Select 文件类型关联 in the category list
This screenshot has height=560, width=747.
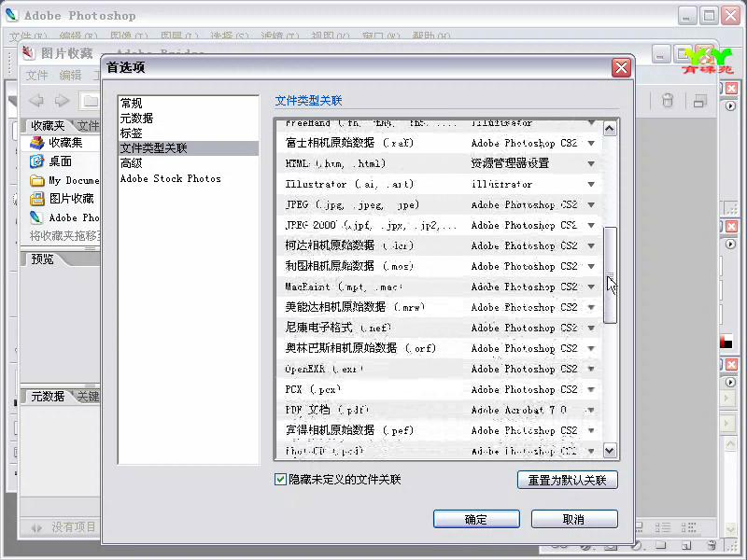(x=189, y=148)
